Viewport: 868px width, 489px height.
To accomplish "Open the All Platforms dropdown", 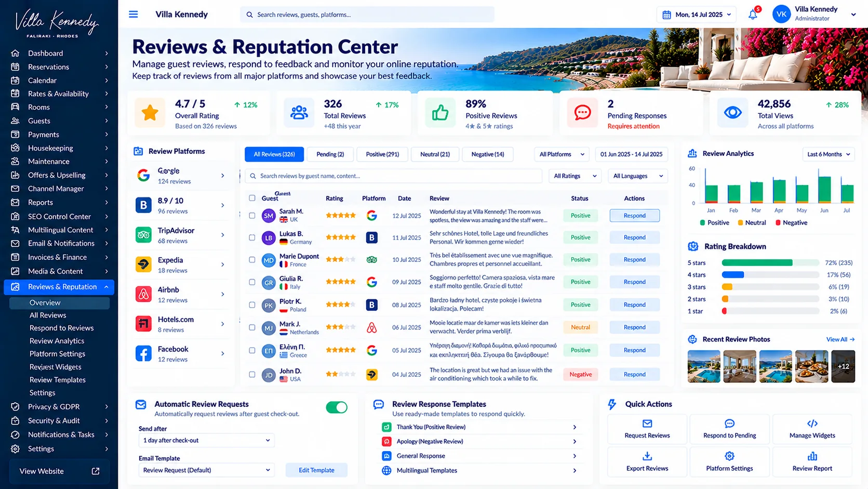I will coord(562,154).
